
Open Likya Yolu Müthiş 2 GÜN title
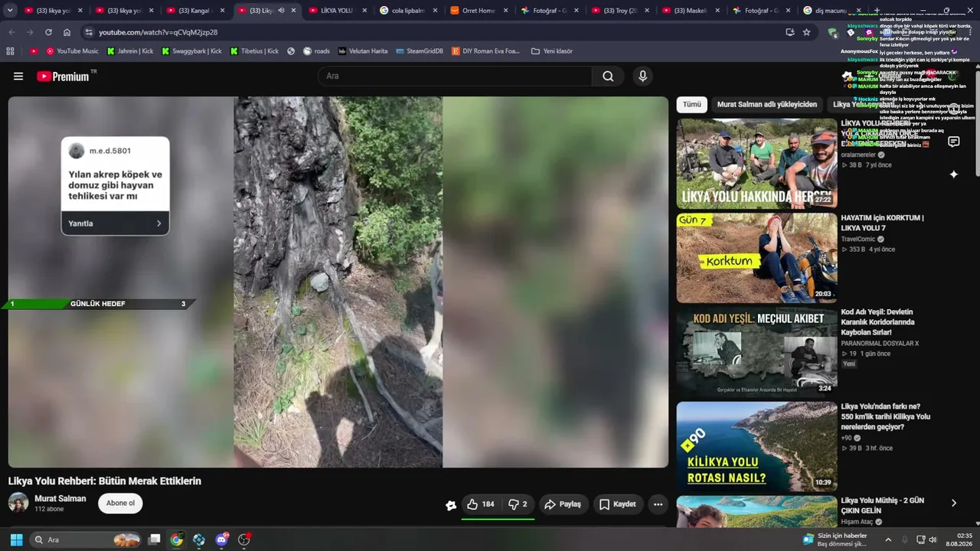(883, 506)
